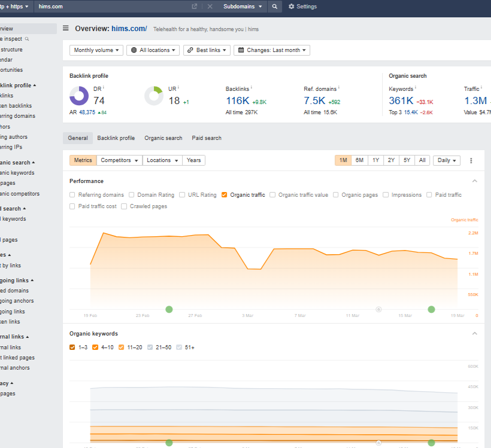Screen dimensions: 491x448
Task: Click the green marker near 25 Feb on Performance chart
Action: click(169, 309)
